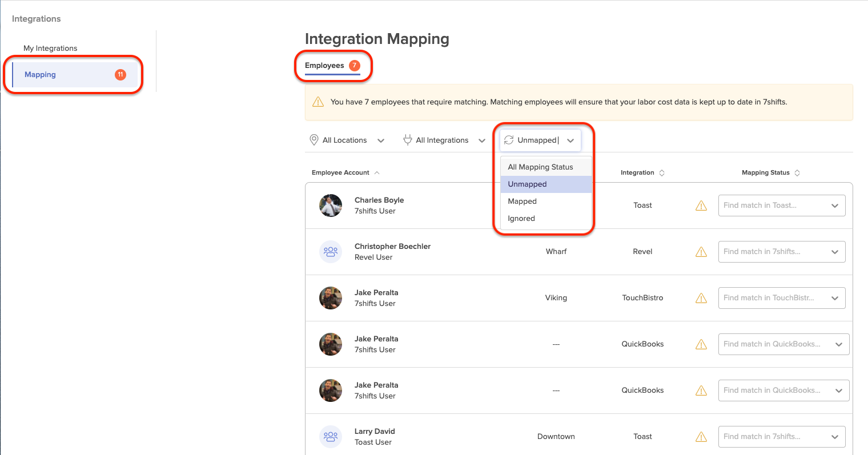868x455 pixels.
Task: Click the red 11 badge on Mapping
Action: point(120,75)
